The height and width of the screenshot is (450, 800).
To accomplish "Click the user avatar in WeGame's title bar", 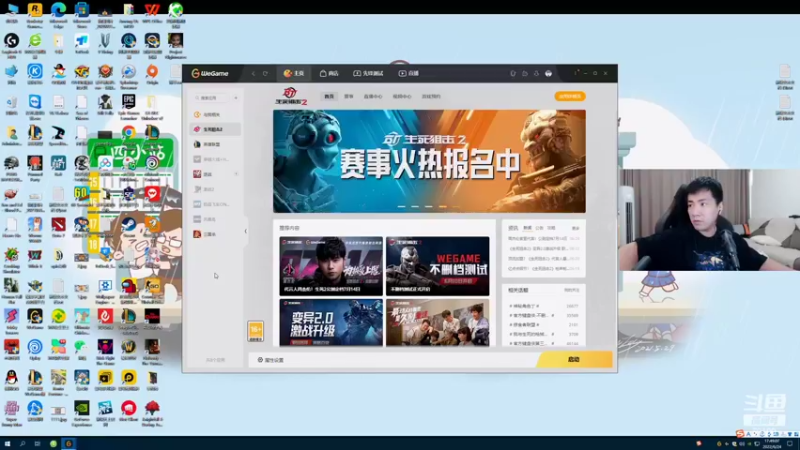I will coord(548,73).
